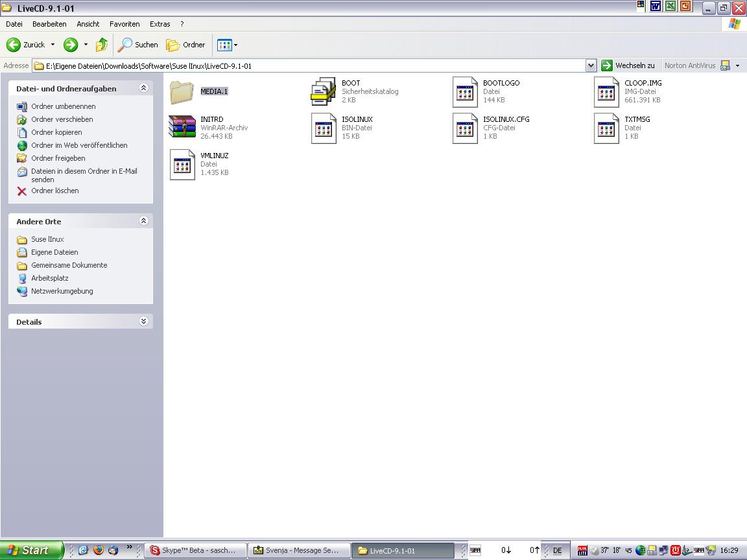Click Ordner umbenennen task link
Viewport: 747px width, 560px height.
pyautogui.click(x=64, y=106)
